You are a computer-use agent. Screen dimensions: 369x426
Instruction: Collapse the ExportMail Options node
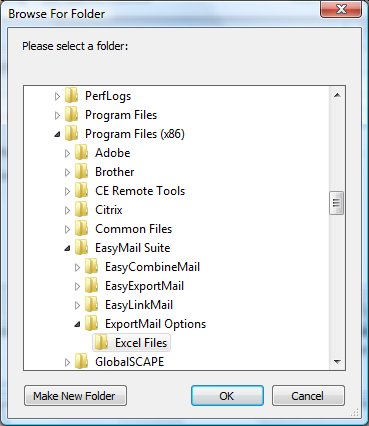[77, 325]
